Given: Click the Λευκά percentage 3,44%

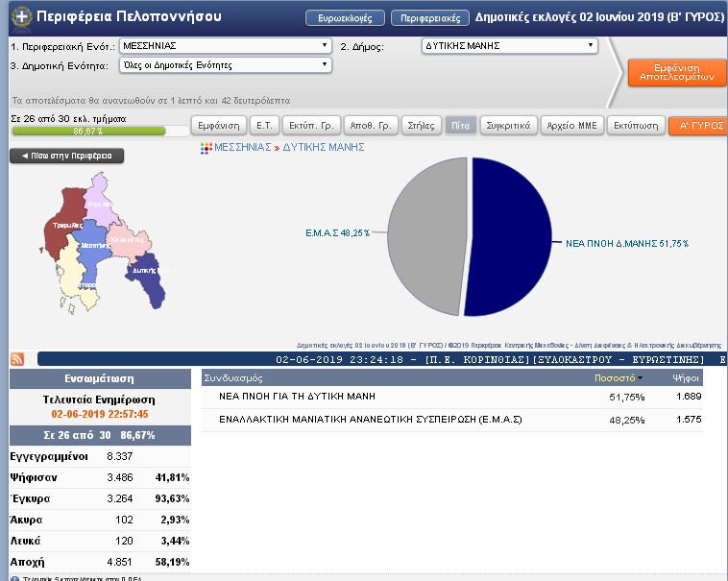Looking at the screenshot, I should coord(175,541).
